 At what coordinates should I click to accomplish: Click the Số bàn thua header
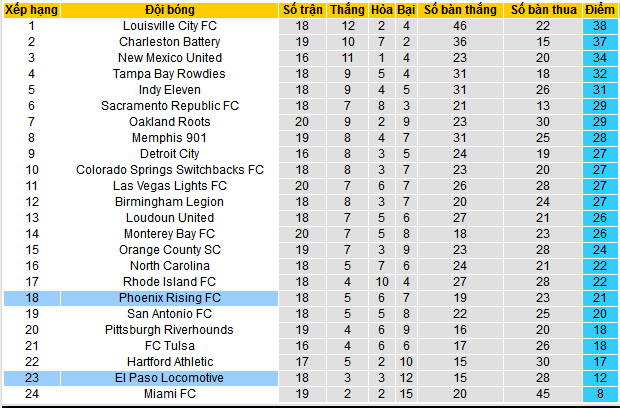point(543,10)
